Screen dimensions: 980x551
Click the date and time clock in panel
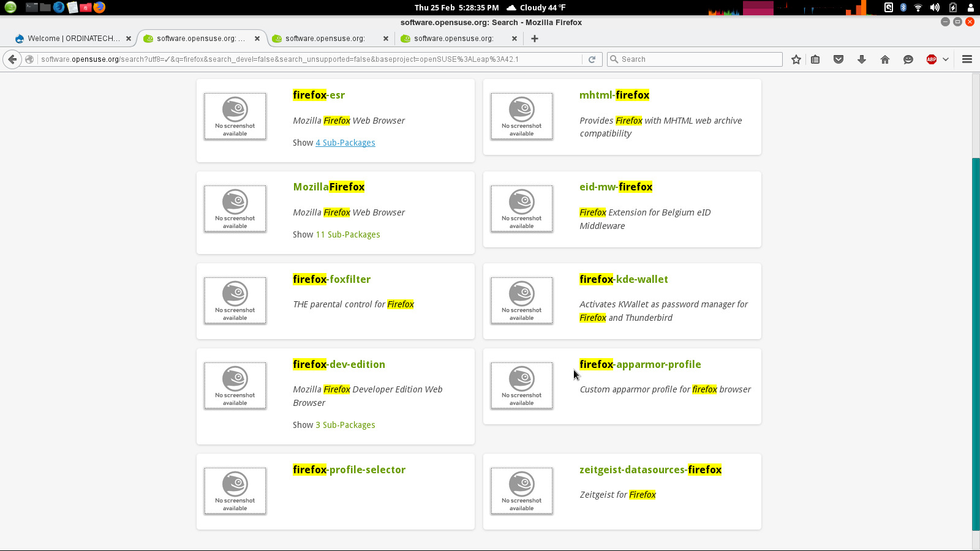point(456,7)
